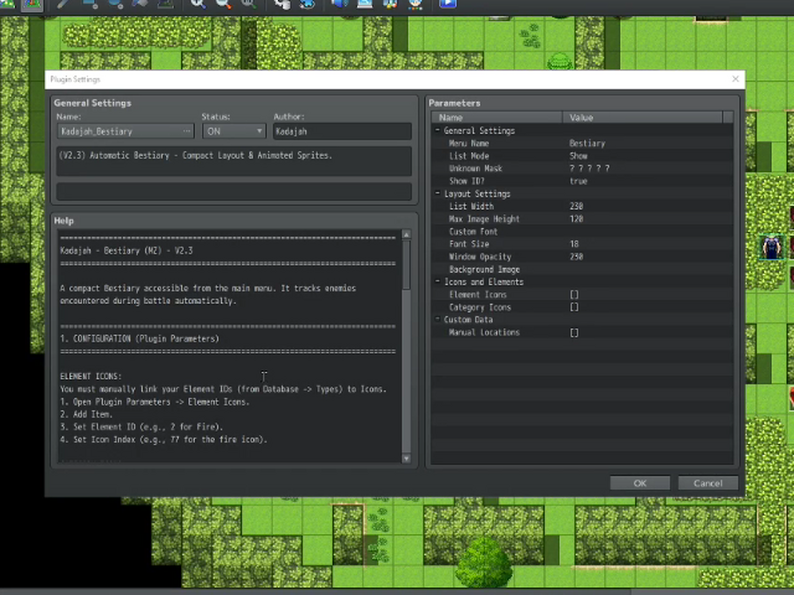Open the Resource Manager tool
Screen dimensions: 794x595
pos(390,4)
